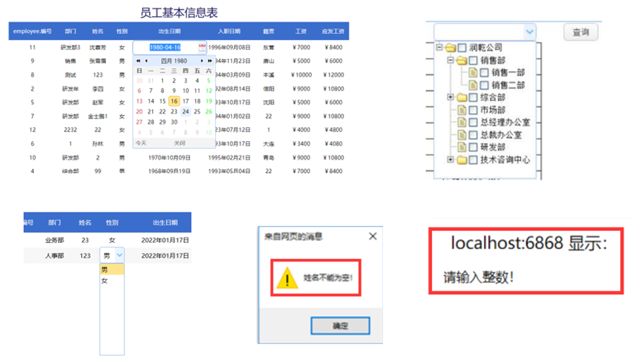Screen dimensions: 639x364
Task: Click the folder icon of 技术咨询中心
Action: (x=462, y=160)
